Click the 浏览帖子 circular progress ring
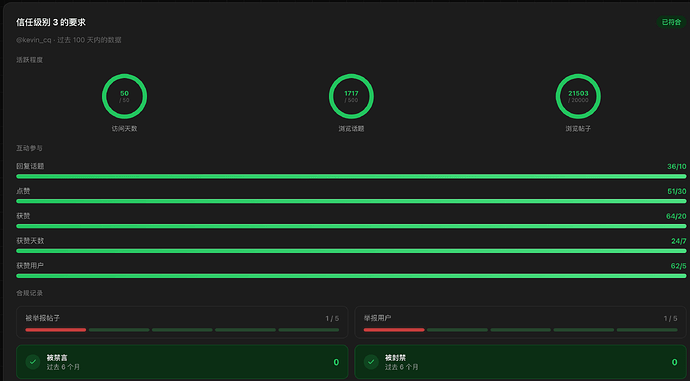 tap(578, 96)
